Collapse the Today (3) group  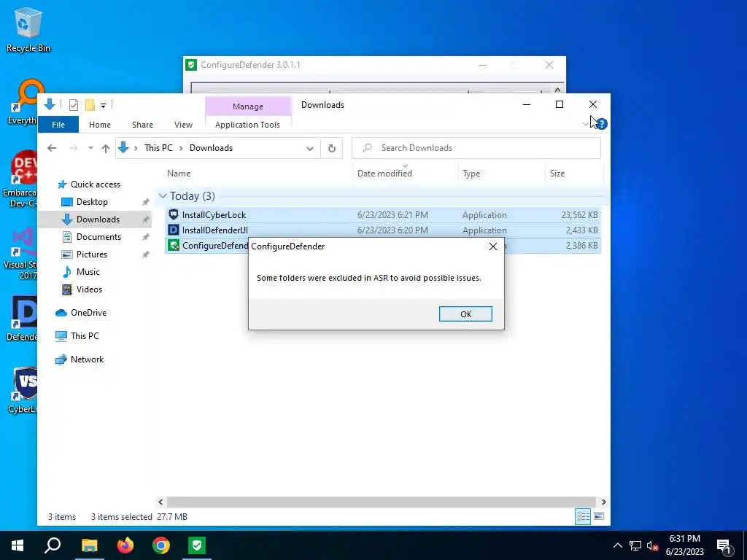163,196
